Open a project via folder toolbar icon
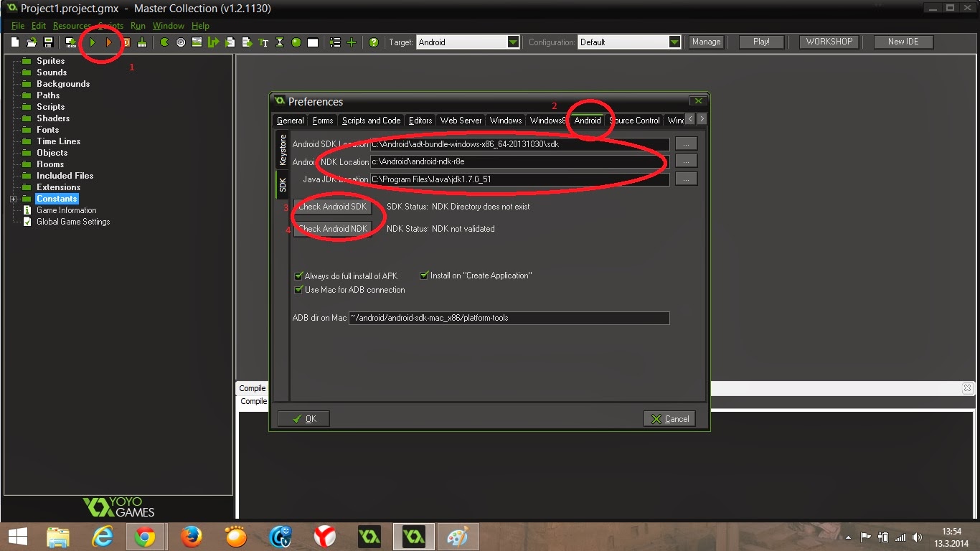 (x=32, y=42)
